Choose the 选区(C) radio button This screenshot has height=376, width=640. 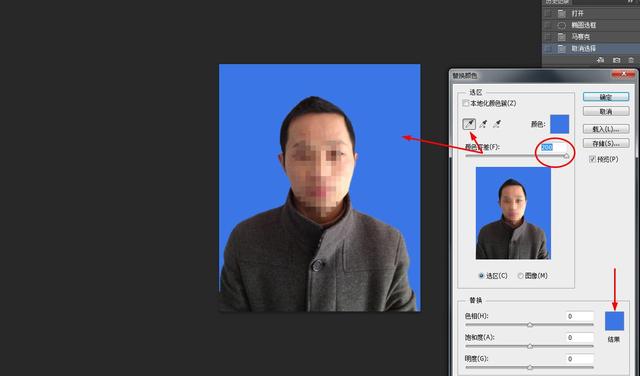coord(481,276)
